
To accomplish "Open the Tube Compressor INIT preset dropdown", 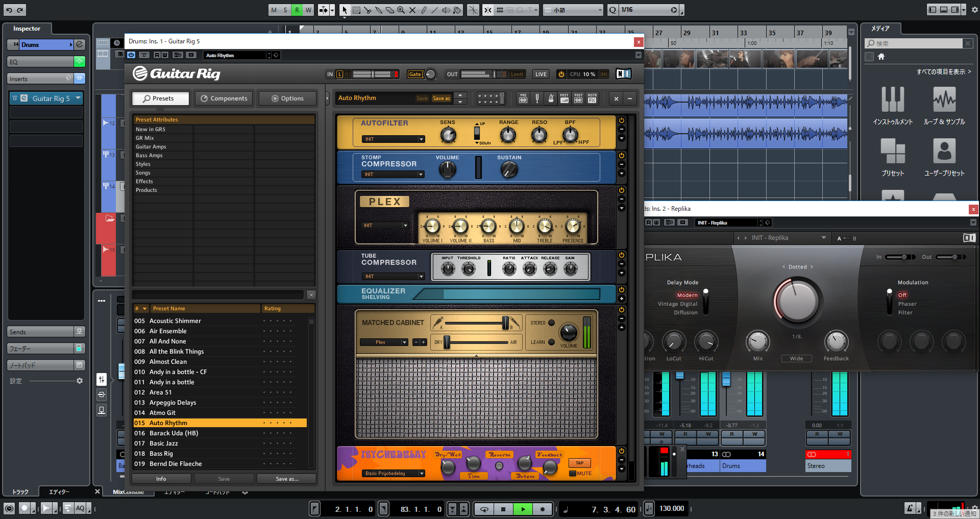I will pyautogui.click(x=393, y=276).
